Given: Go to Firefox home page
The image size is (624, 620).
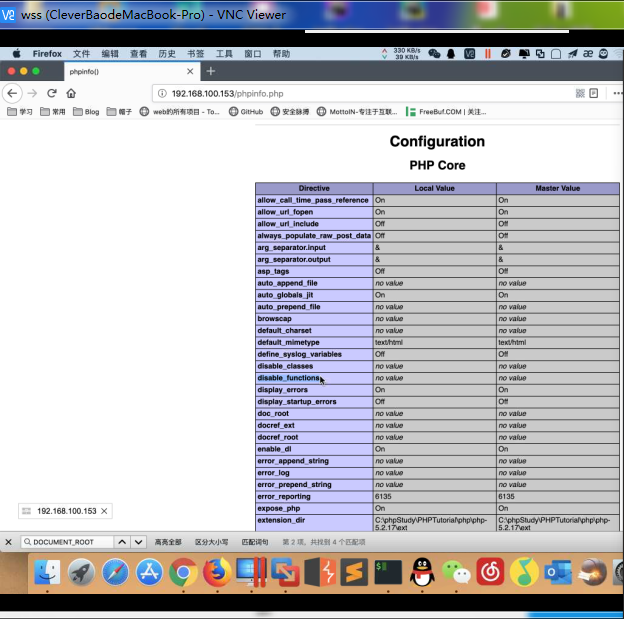Looking at the screenshot, I should [x=71, y=93].
